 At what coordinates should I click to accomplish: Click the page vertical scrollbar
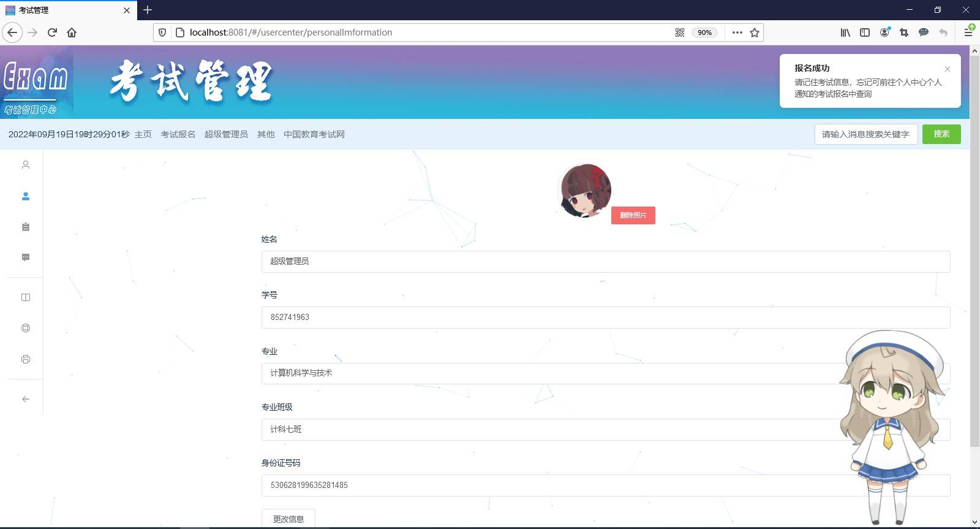(974, 251)
